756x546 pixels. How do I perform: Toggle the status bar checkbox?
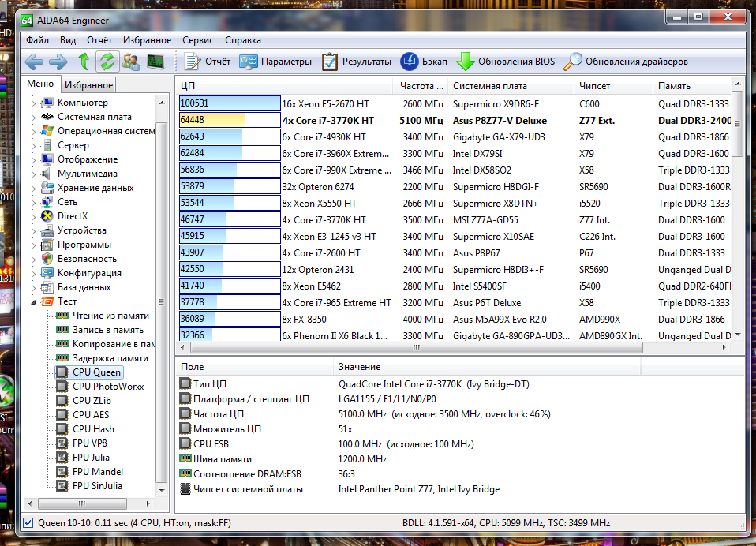click(x=28, y=523)
